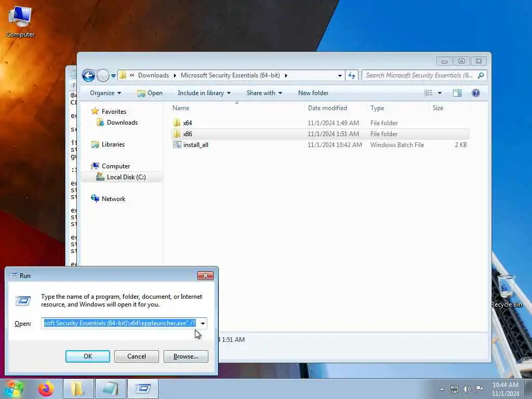Click OK in the Run dialog
Viewport: 532px width, 399px height.
pos(87,356)
